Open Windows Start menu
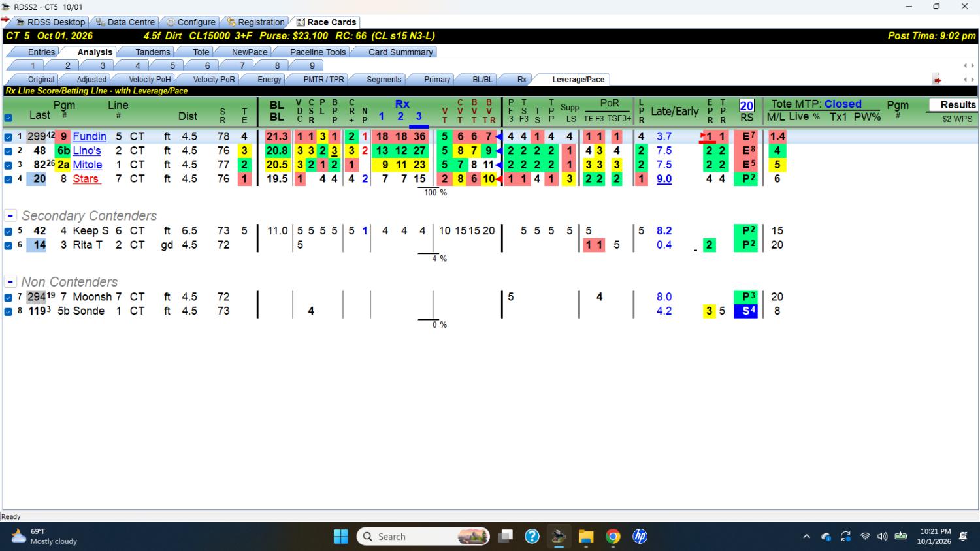980x551 pixels. click(341, 537)
